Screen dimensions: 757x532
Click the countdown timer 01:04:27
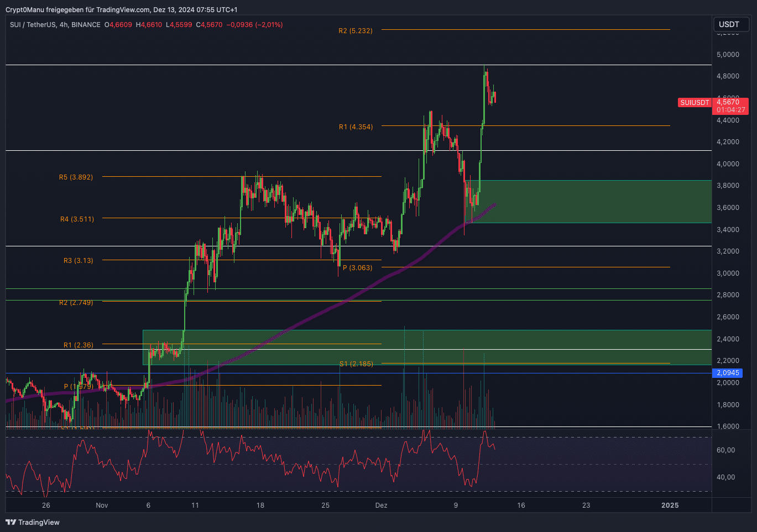[x=731, y=110]
